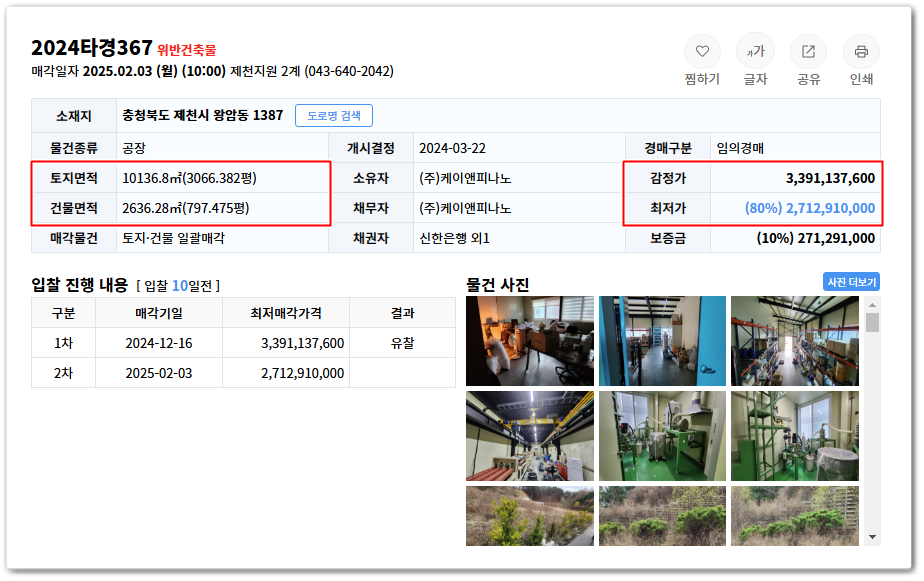Click the 소유자 value (주)케이앤피나노
Screen dimensions: 924x581
click(x=465, y=178)
